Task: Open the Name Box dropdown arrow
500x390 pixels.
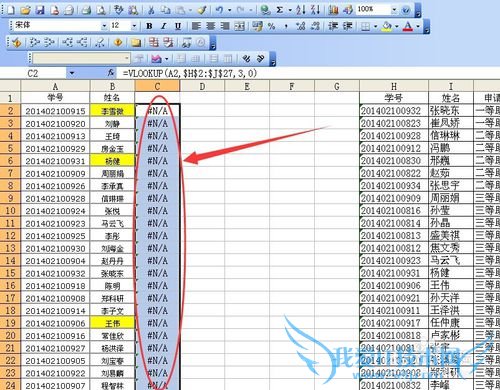Action: (x=72, y=73)
